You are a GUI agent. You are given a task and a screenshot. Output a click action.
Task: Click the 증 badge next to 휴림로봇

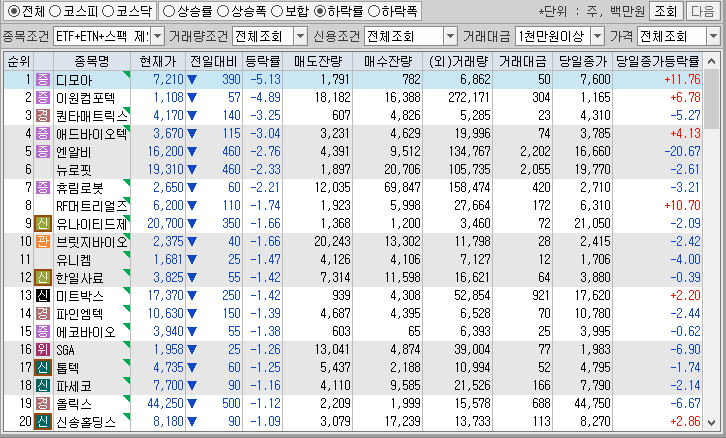[43, 188]
